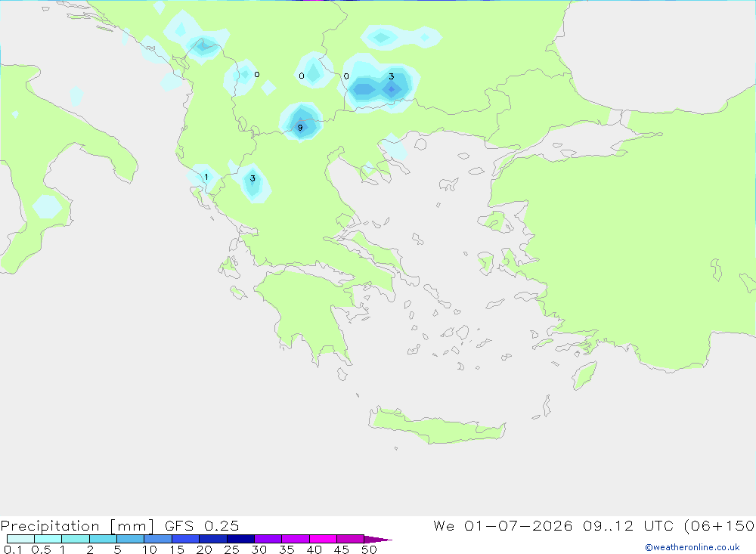Click the '3' value on the largest blue patch

391,76
